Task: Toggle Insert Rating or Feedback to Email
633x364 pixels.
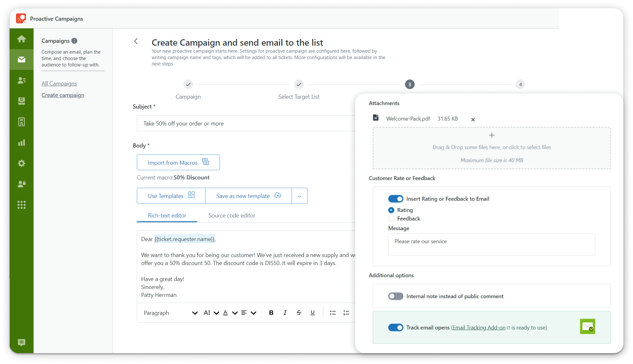Action: pos(395,199)
